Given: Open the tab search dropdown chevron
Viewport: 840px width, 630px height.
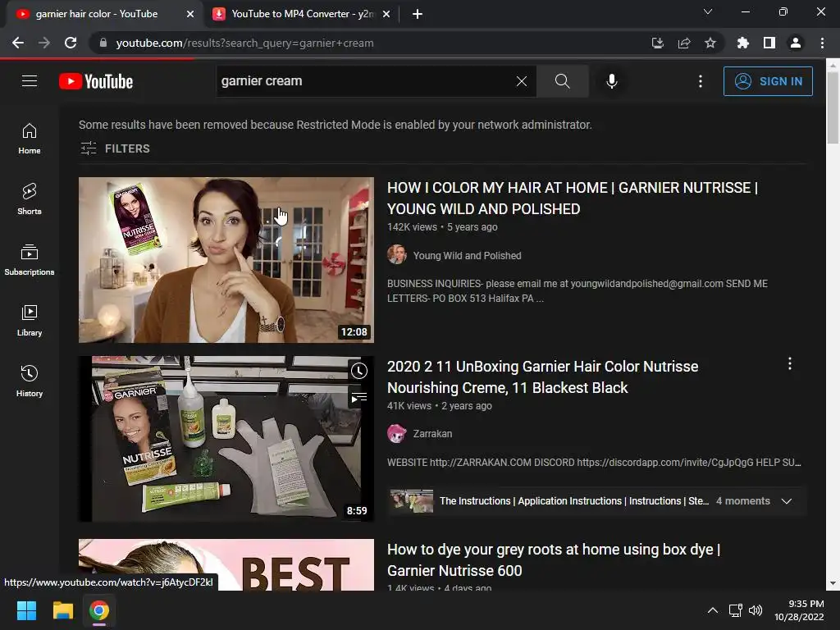Looking at the screenshot, I should 708,11.
